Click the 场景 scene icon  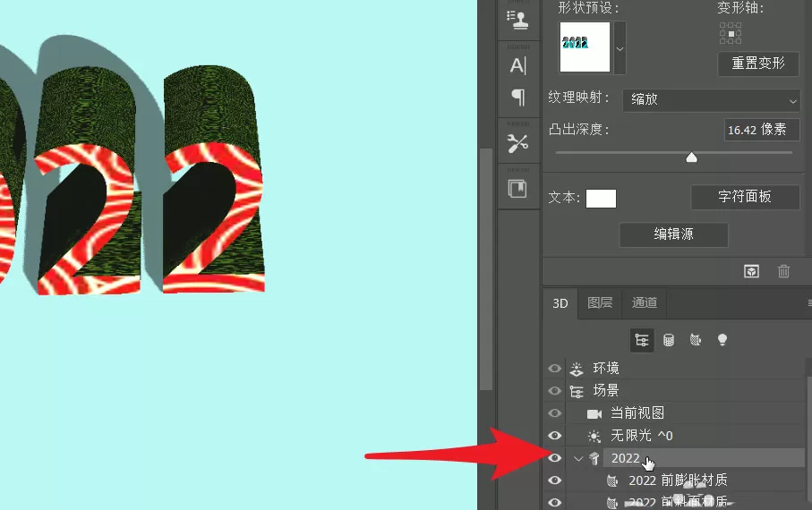pyautogui.click(x=577, y=391)
